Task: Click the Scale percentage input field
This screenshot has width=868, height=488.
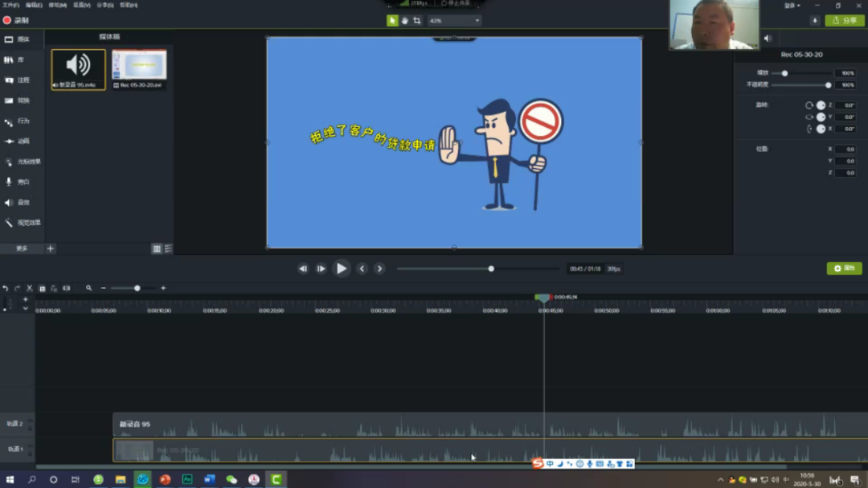Action: (847, 73)
